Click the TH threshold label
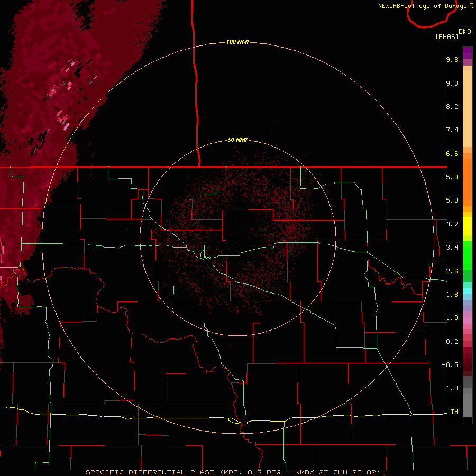Image resolution: width=476 pixels, height=476 pixels. pos(454,412)
